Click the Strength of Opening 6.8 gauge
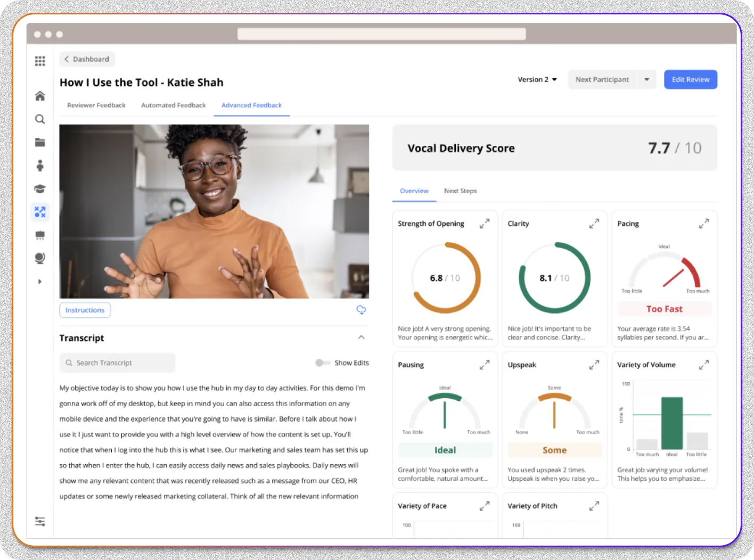754x560 pixels. point(446,278)
